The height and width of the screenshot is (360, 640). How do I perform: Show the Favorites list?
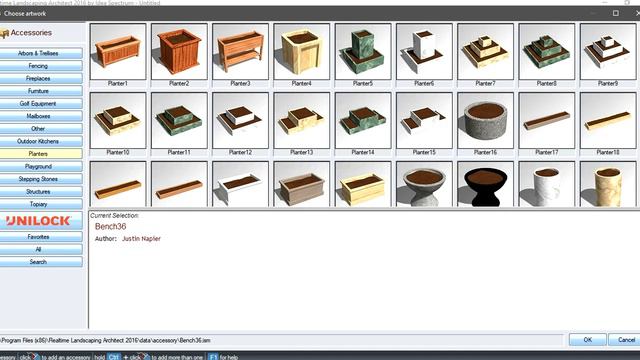41,237
